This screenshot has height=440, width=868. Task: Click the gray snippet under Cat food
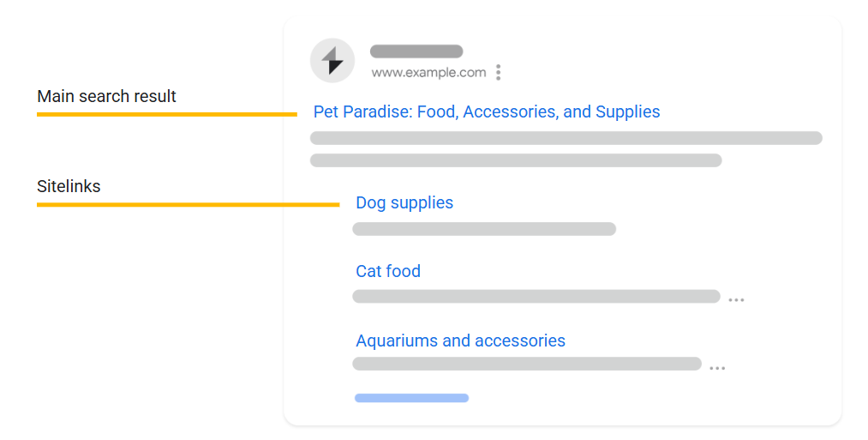(536, 297)
